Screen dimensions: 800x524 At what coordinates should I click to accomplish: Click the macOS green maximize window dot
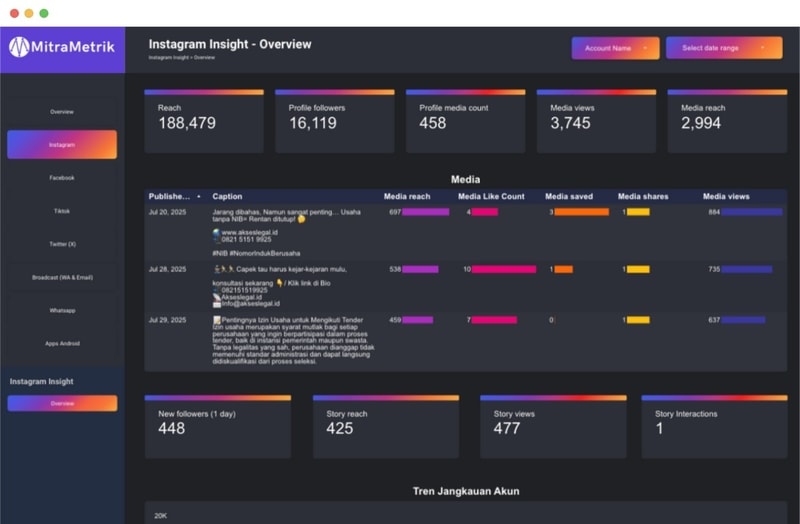coord(44,13)
